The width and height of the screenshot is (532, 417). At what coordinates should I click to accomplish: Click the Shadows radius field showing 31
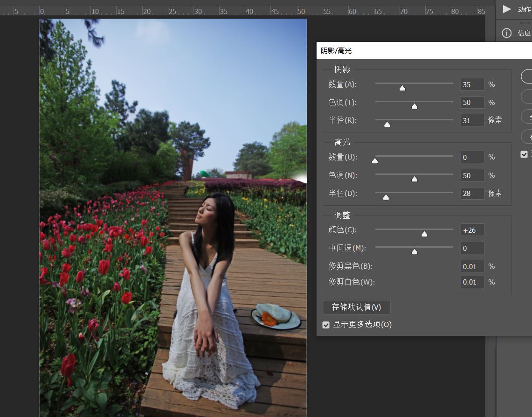click(472, 120)
